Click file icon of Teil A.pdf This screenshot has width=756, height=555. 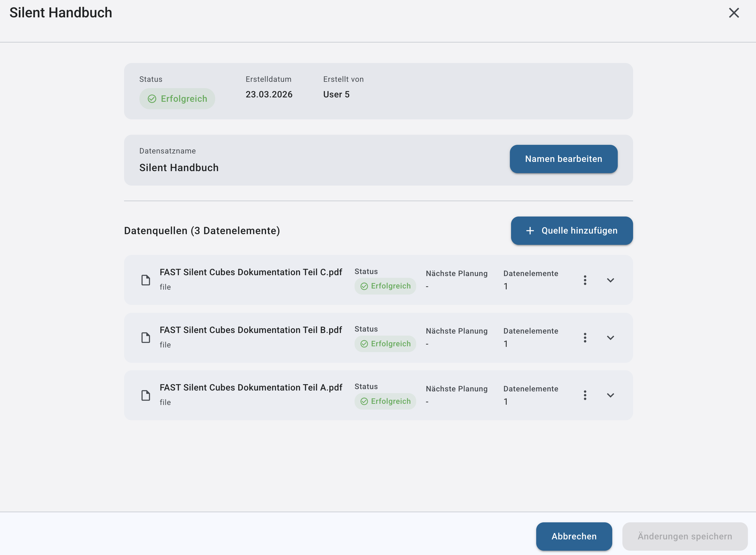pos(145,395)
